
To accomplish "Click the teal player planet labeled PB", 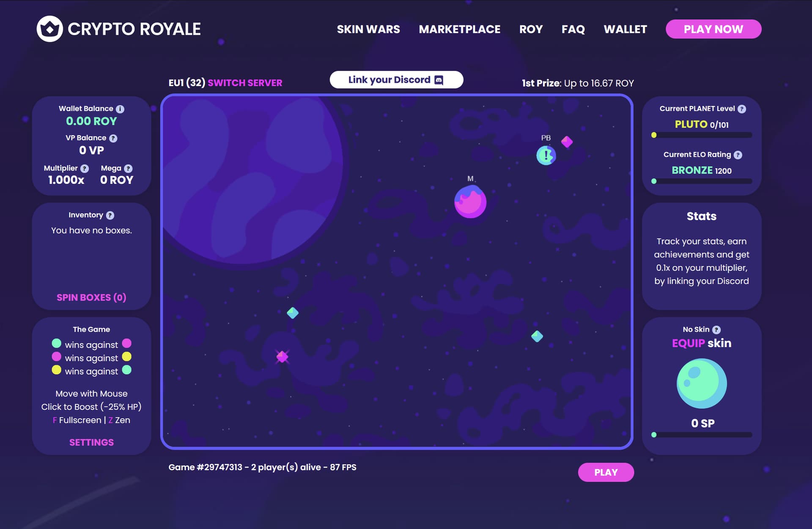I will pyautogui.click(x=546, y=155).
